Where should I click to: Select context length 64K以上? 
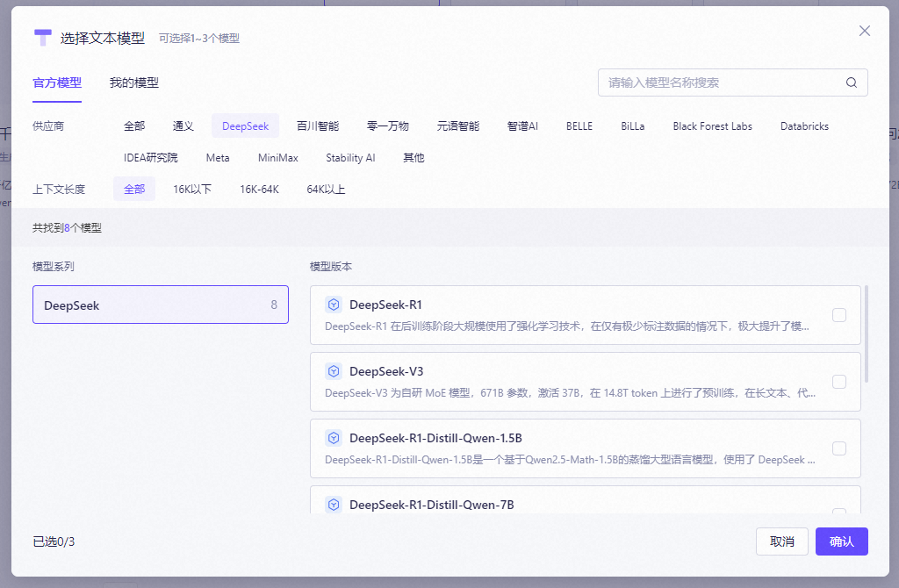click(x=326, y=189)
